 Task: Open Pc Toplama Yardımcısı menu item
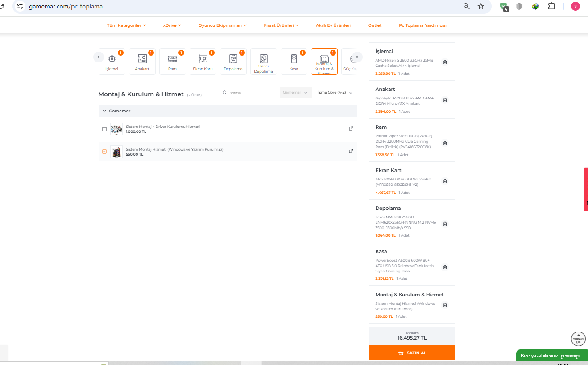tap(422, 25)
